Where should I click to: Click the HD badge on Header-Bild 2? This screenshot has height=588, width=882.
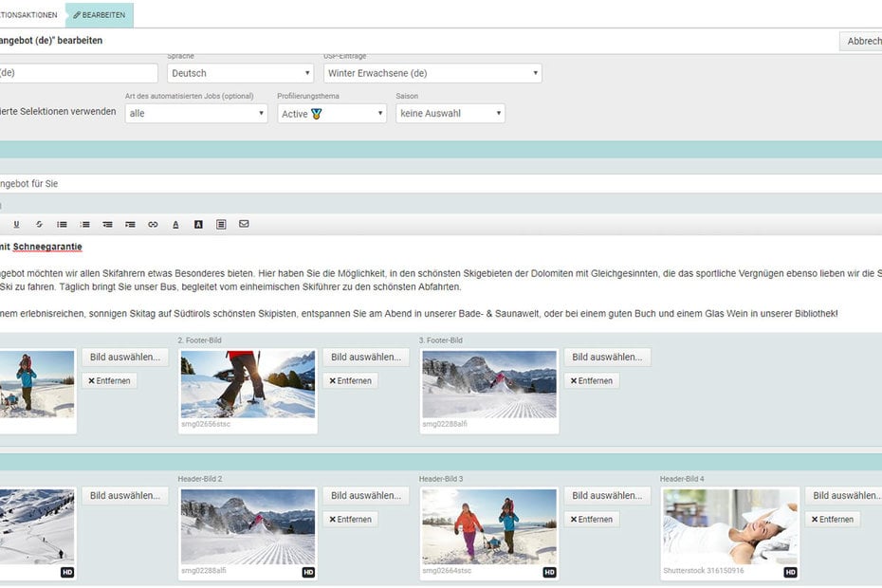tap(308, 572)
